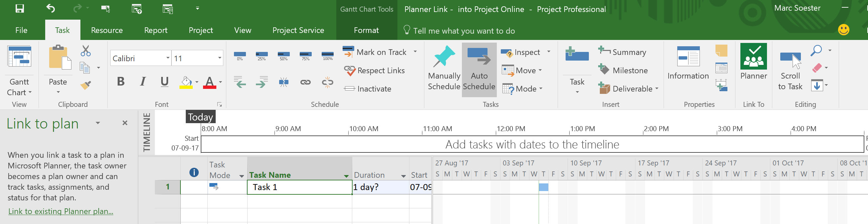
Task: Switch to the View tab
Action: point(243,30)
